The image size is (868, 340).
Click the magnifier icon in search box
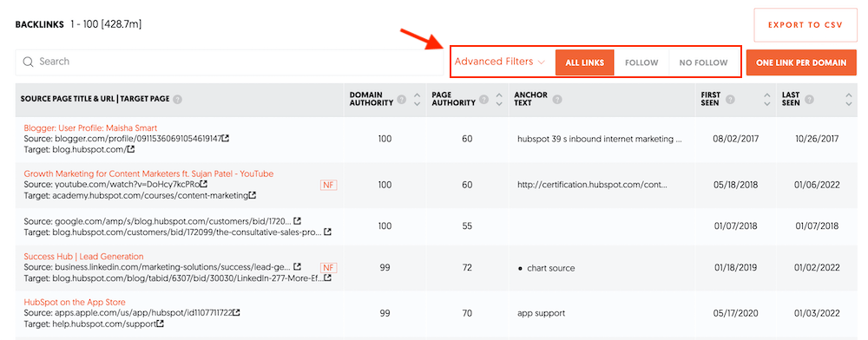coord(29,62)
